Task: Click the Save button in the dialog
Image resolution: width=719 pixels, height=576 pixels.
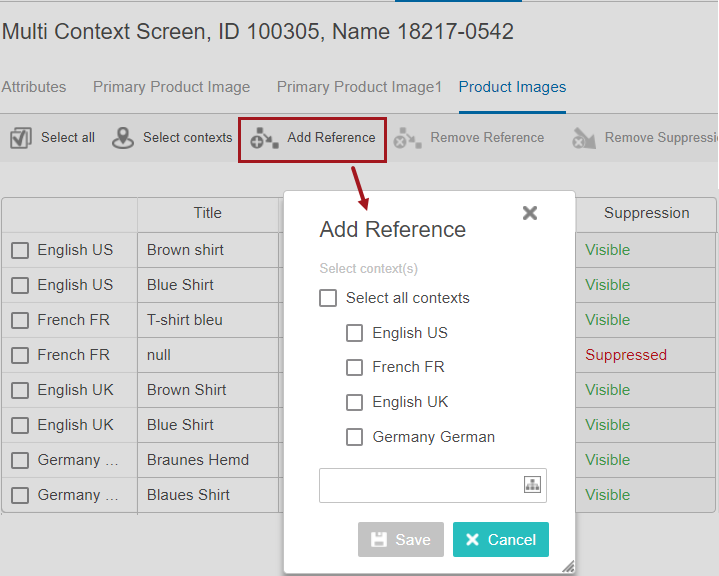Action: (x=401, y=540)
